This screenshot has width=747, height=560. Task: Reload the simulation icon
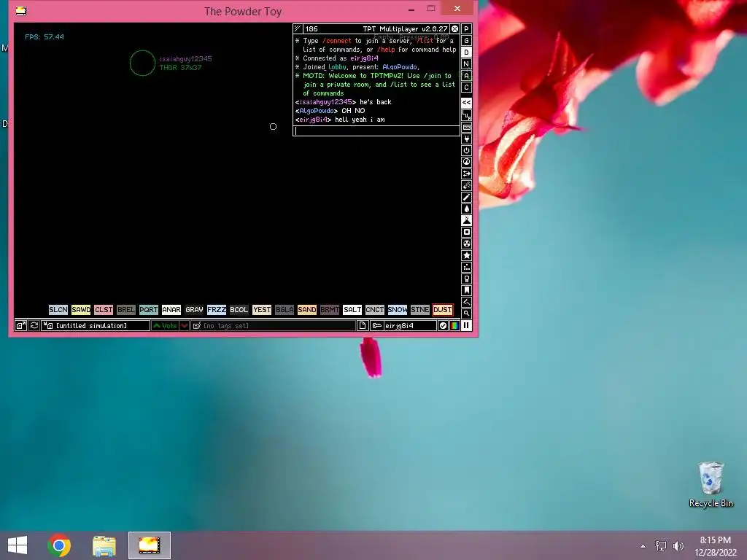coord(34,326)
